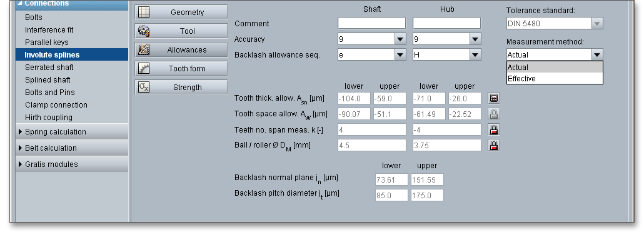Click the Strength tab sigma icon
The width and height of the screenshot is (644, 232).
point(144,87)
